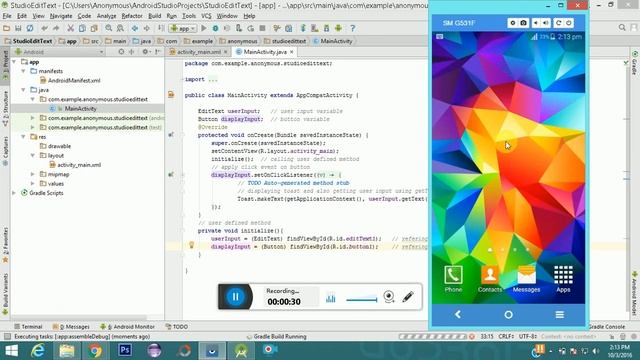Click the Help question mark icon
Image resolution: width=640 pixels, height=360 pixels.
tap(353, 28)
